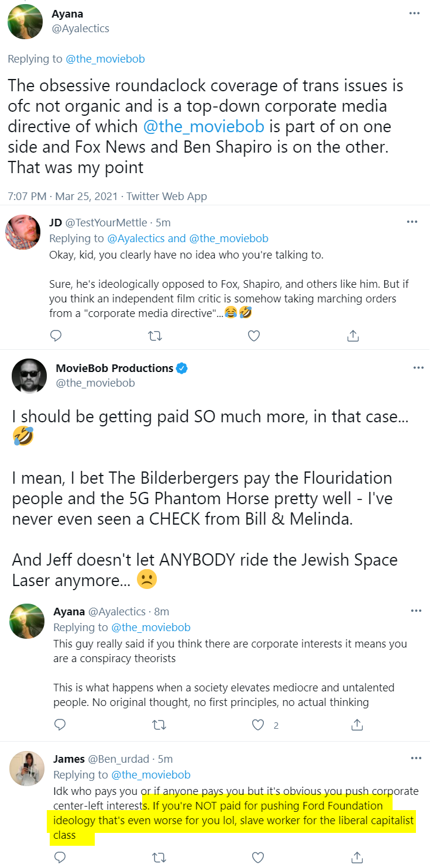Viewport: 430px width, 868px height.
Task: Retweet JD's reply about film critic
Action: pyautogui.click(x=155, y=336)
